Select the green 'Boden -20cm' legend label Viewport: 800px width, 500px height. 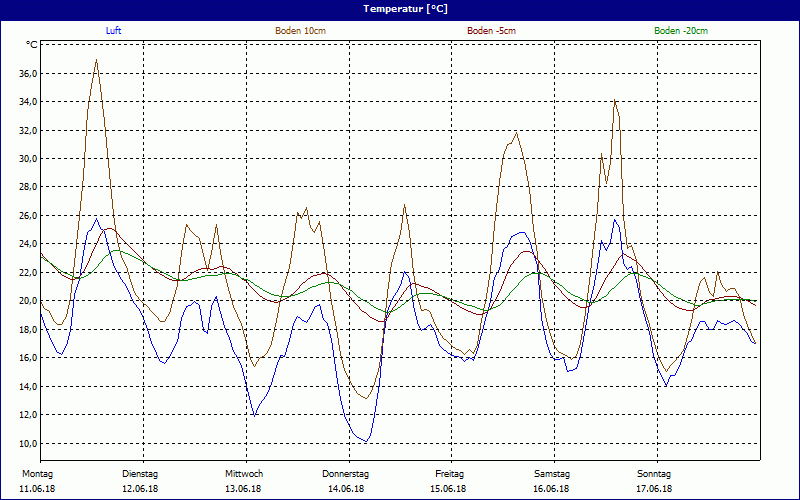[x=681, y=31]
